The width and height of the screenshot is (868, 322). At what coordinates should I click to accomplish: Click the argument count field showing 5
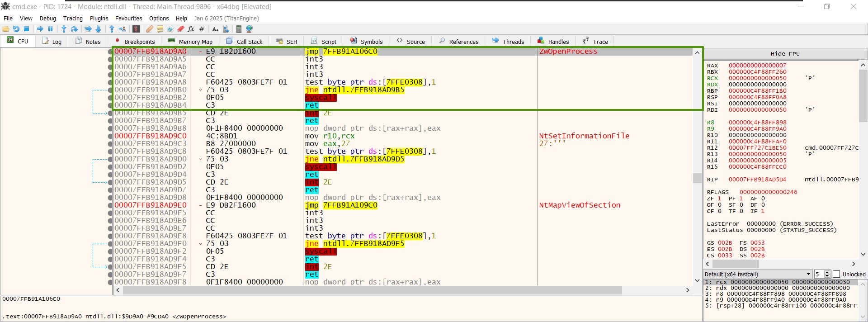point(819,274)
